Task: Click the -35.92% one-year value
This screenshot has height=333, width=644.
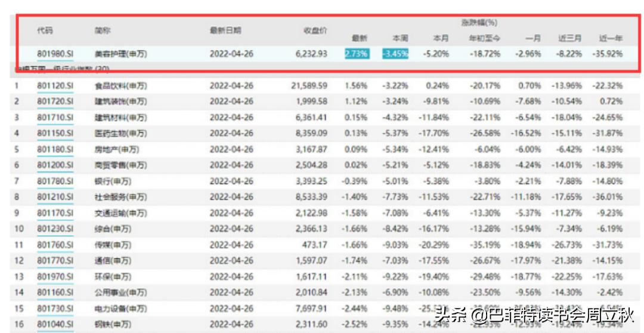Action: (608, 54)
